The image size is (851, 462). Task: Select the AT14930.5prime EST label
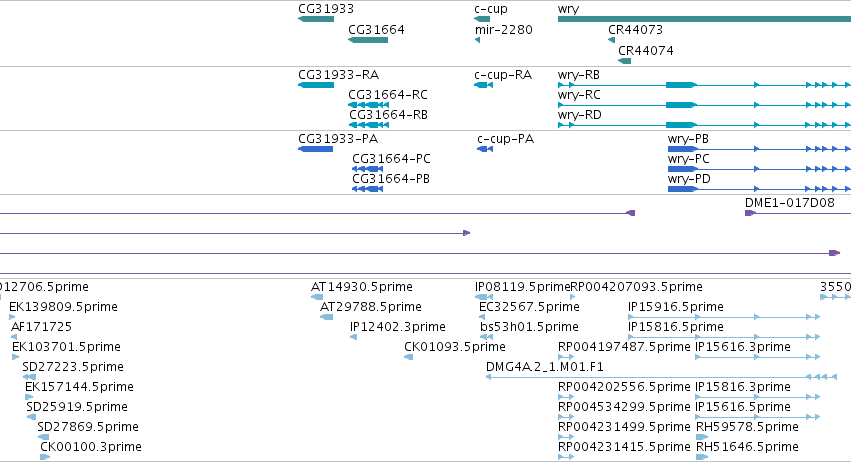coord(361,287)
